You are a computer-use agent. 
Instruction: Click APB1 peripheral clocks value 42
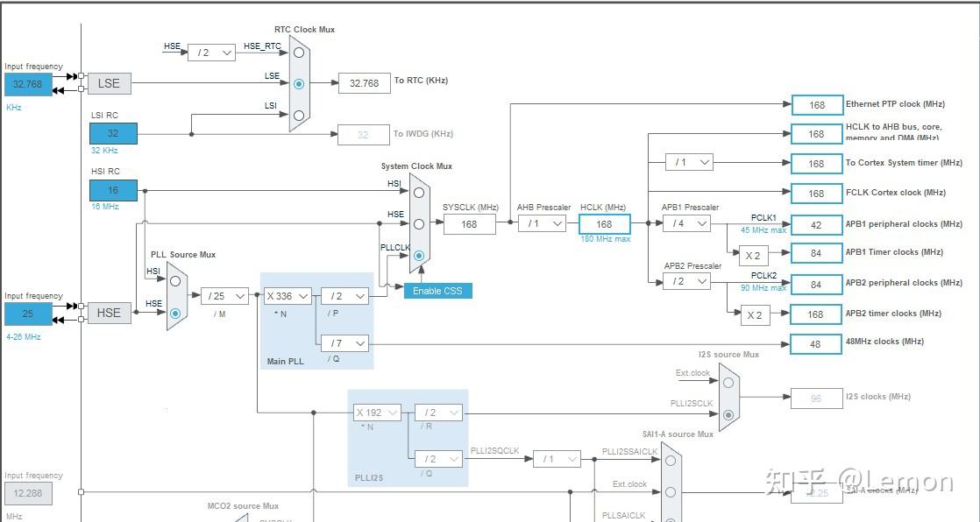[817, 225]
